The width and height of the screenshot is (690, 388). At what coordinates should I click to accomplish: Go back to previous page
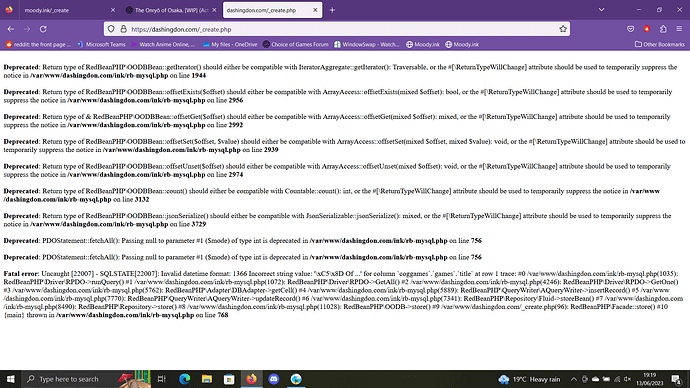coord(11,29)
